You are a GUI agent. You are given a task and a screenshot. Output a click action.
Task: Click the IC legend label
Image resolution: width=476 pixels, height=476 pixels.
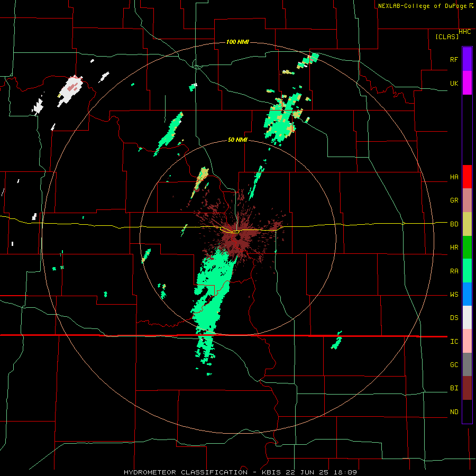tap(454, 342)
